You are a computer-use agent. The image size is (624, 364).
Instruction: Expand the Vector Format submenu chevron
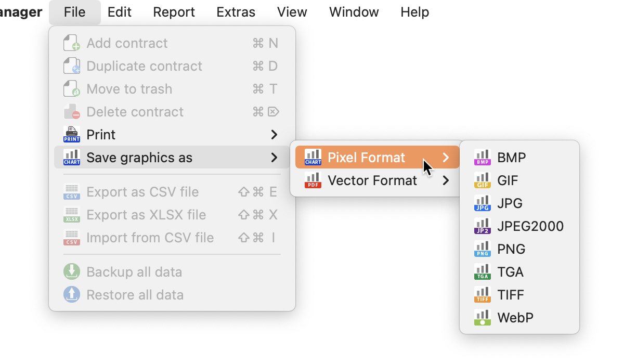(446, 180)
